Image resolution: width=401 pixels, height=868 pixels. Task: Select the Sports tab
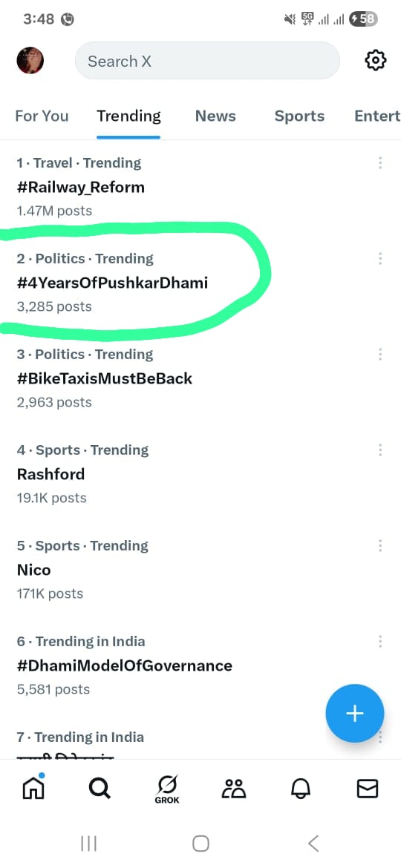[x=299, y=116]
